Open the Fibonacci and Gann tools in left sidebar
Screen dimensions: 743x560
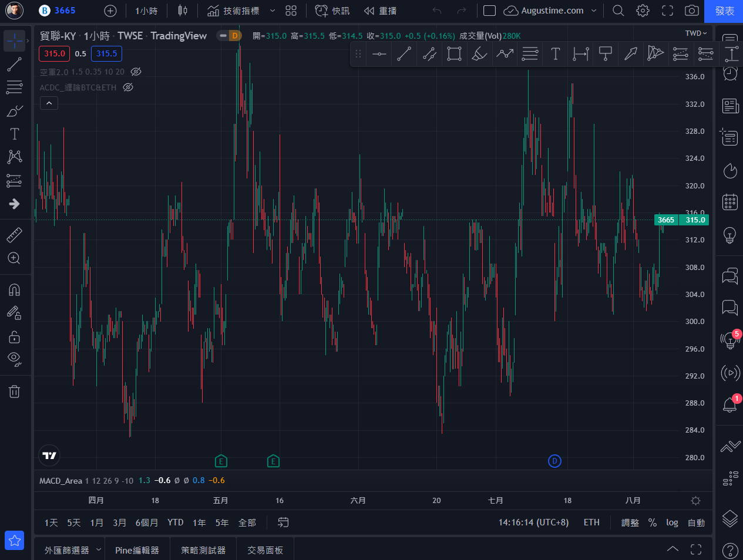click(x=15, y=87)
